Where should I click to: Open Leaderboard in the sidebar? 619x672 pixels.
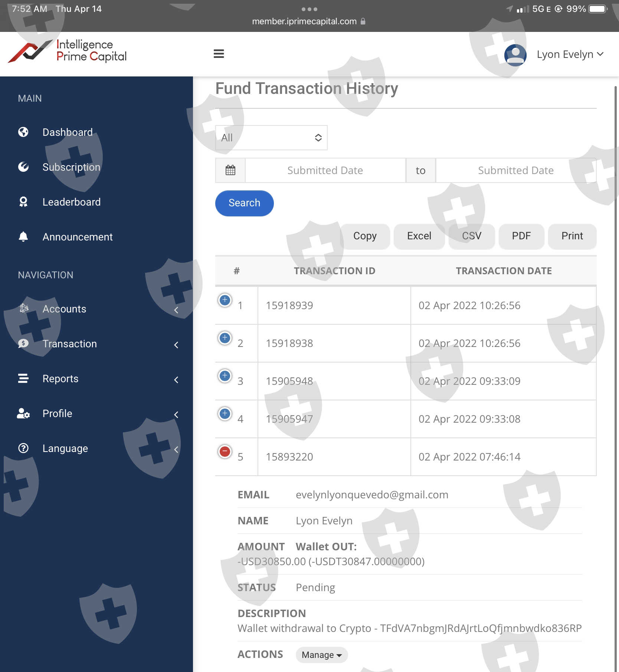pyautogui.click(x=72, y=202)
